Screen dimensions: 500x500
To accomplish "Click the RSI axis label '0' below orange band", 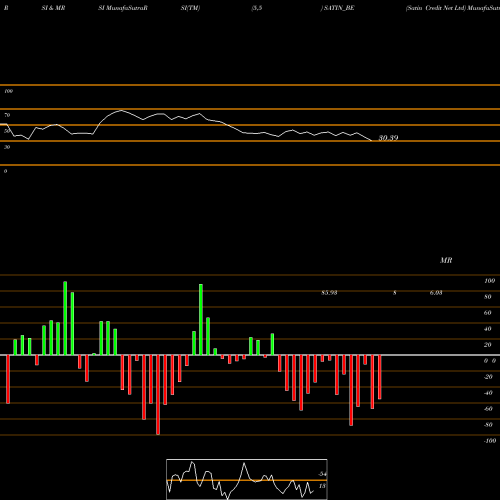I will coord(5,171).
